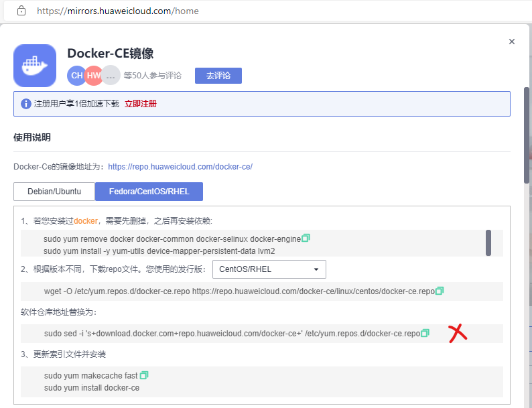Click the Docker whale logo icon
Image resolution: width=532 pixels, height=408 pixels.
point(35,66)
